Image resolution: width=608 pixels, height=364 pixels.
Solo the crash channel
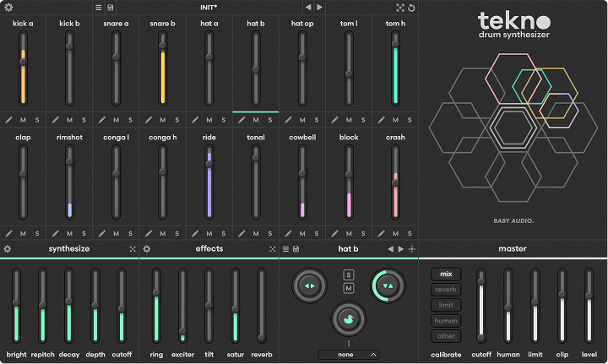[x=410, y=233]
